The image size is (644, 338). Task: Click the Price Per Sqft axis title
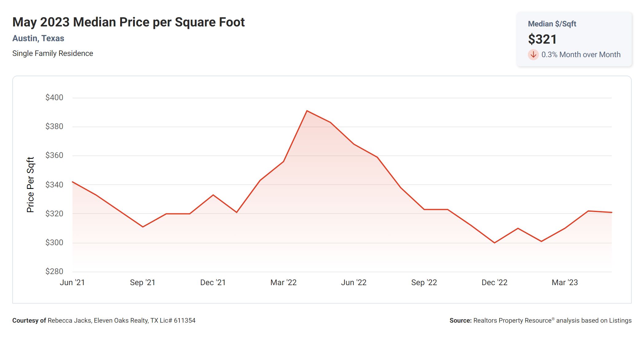pos(30,185)
